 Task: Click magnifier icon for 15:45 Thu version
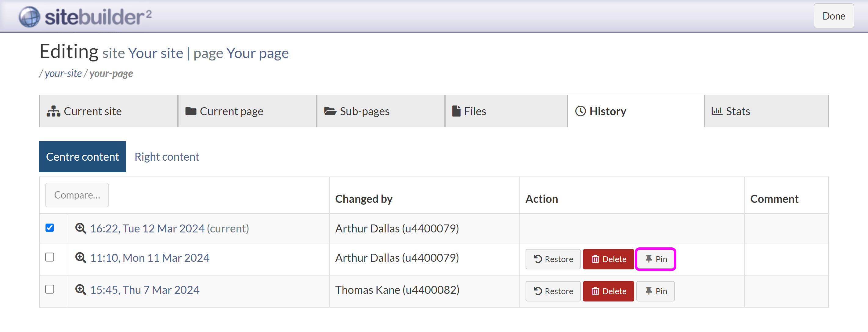[x=81, y=290]
